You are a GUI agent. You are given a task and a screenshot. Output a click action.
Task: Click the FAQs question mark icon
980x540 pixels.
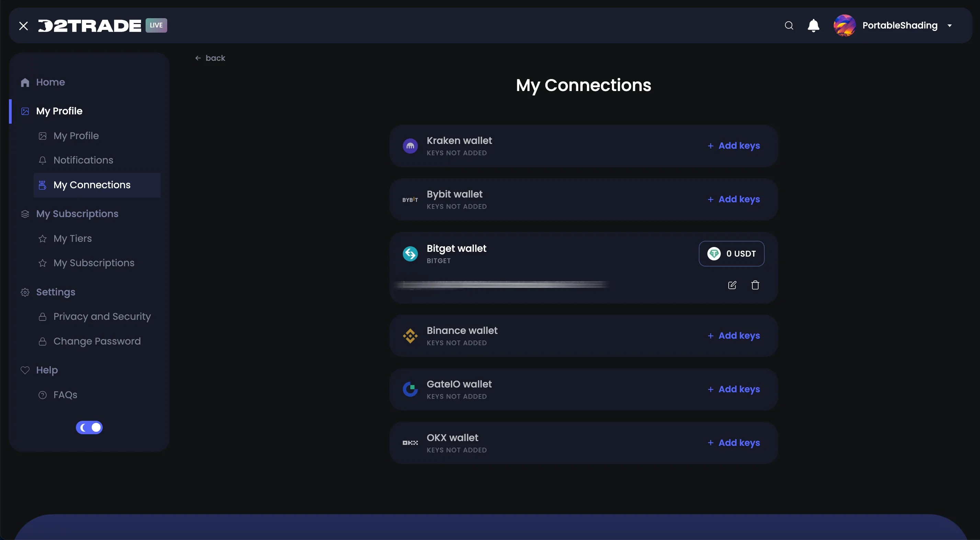click(x=43, y=395)
